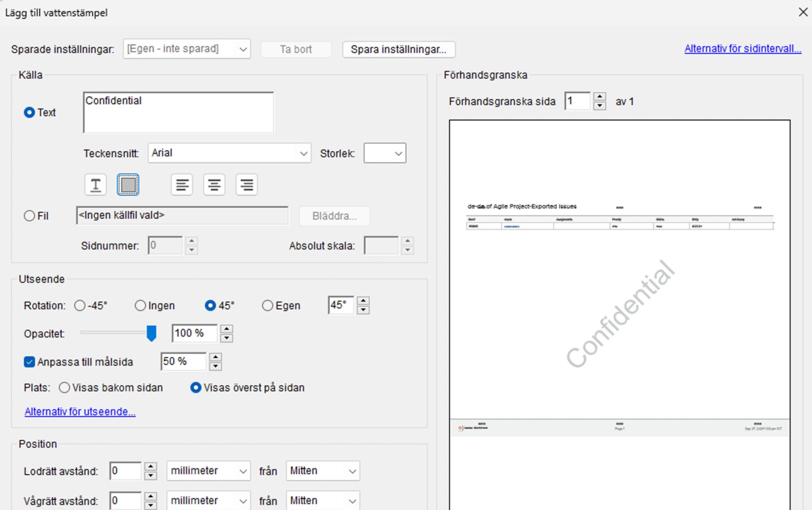Open Alternativ för sidintervall link
This screenshot has width=812, height=510.
coord(742,49)
